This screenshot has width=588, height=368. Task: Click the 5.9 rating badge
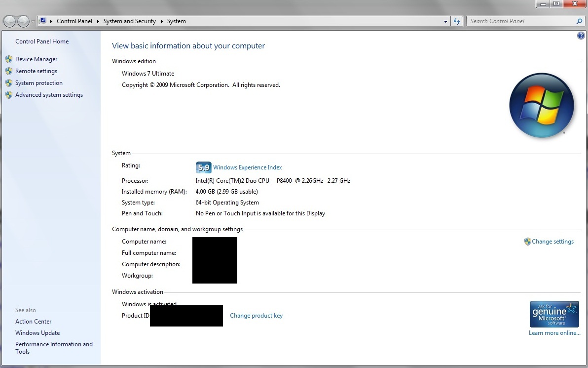pyautogui.click(x=204, y=167)
